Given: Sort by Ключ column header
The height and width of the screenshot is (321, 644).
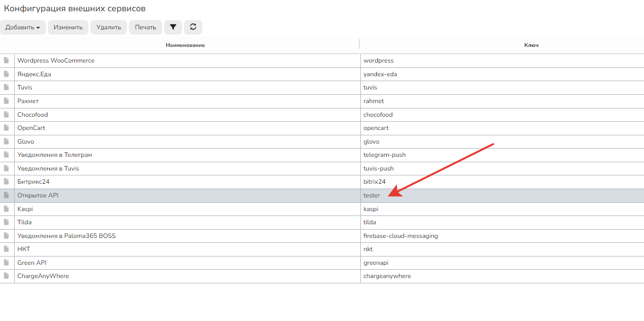Looking at the screenshot, I should tap(531, 45).
